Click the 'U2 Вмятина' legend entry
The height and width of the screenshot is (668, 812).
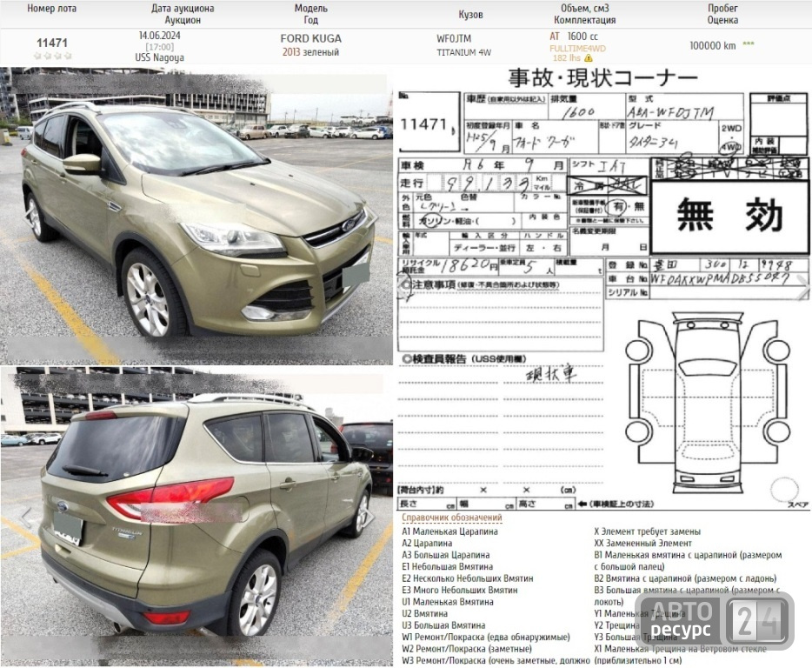coord(425,613)
